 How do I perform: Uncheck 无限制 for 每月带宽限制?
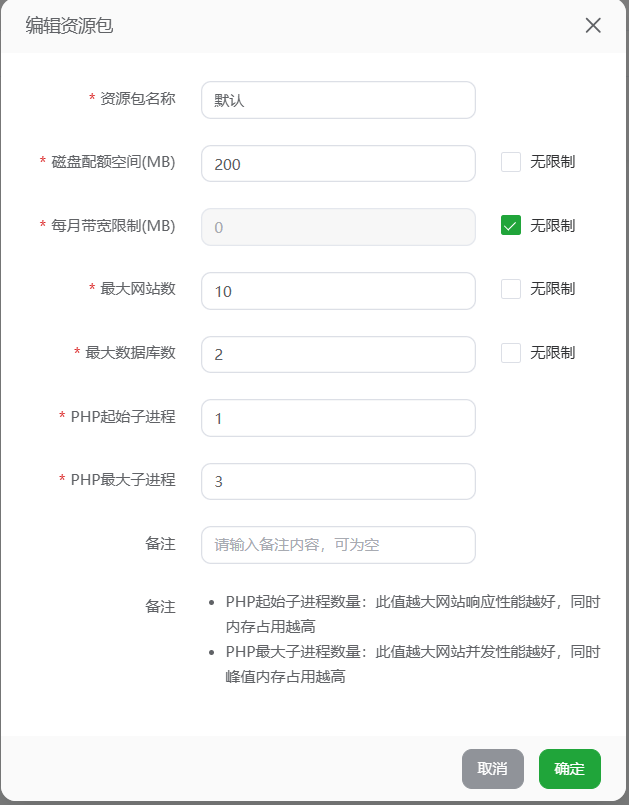click(511, 226)
